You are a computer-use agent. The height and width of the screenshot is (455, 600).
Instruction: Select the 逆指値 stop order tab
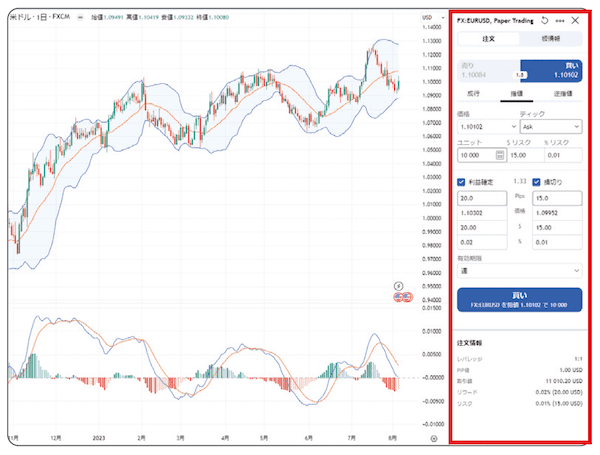click(x=562, y=93)
